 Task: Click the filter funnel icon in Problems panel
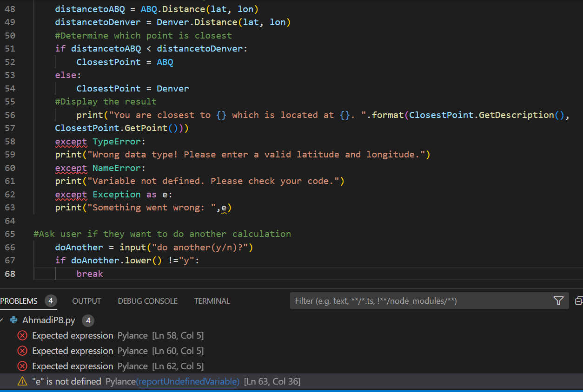coord(559,301)
